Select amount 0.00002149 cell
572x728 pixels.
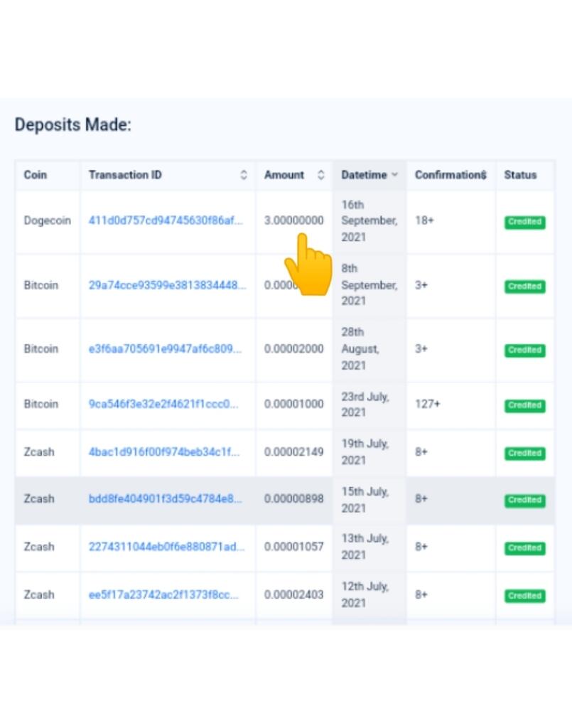coord(293,451)
